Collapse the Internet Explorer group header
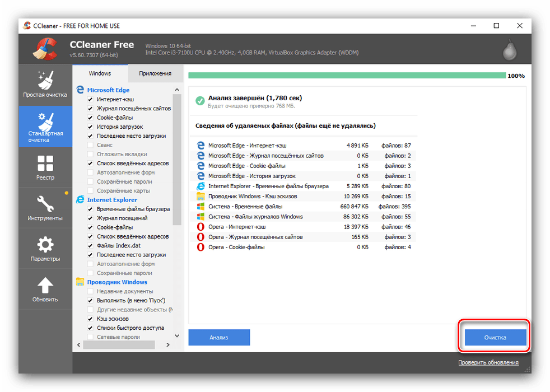 tap(112, 199)
